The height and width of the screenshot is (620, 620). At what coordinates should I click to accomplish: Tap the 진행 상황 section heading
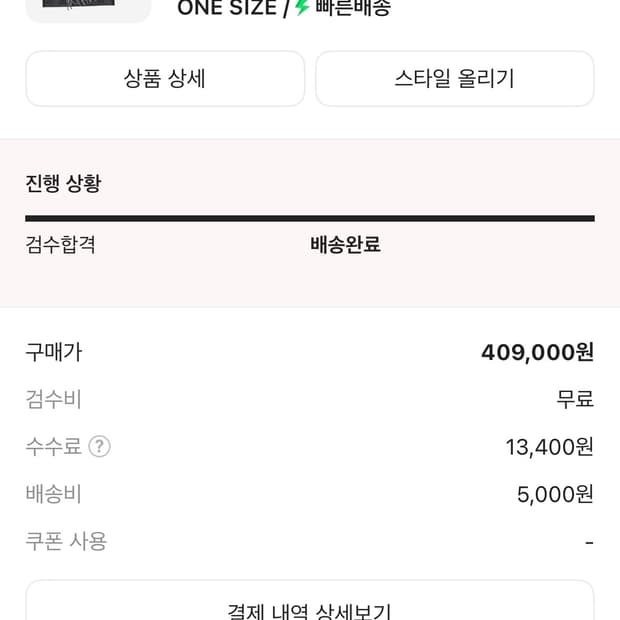(63, 184)
